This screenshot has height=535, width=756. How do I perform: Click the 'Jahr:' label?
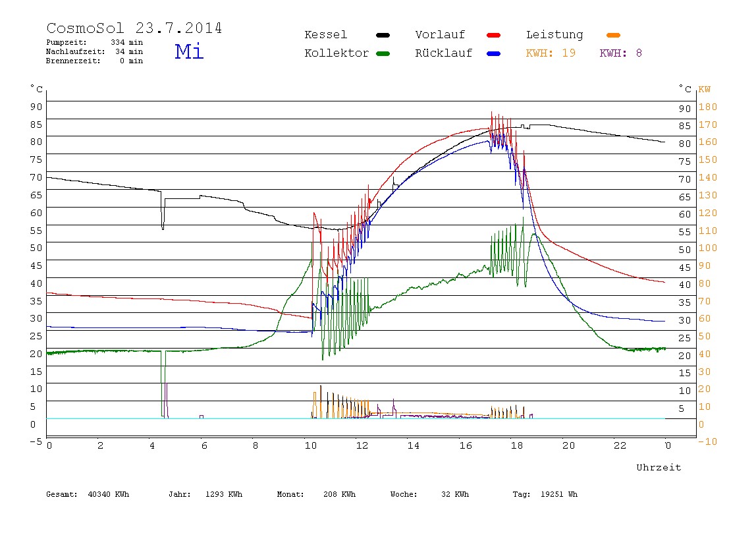pyautogui.click(x=180, y=494)
